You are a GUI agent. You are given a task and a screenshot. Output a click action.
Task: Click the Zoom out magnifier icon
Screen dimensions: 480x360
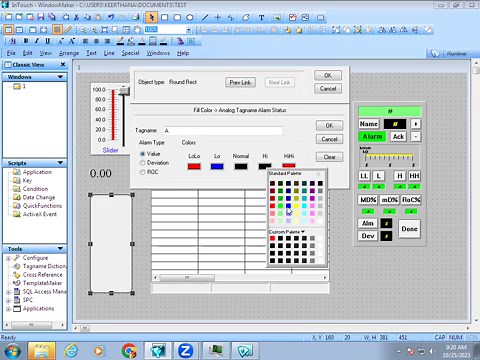pos(83,30)
